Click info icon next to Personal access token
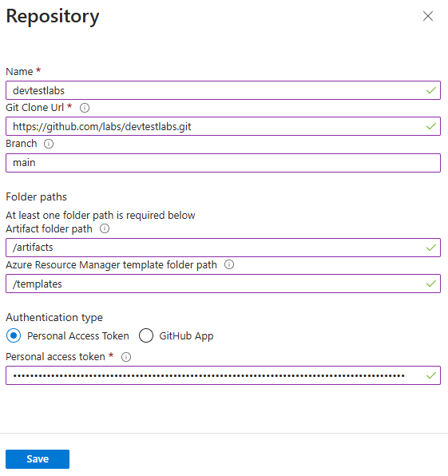 point(126,357)
